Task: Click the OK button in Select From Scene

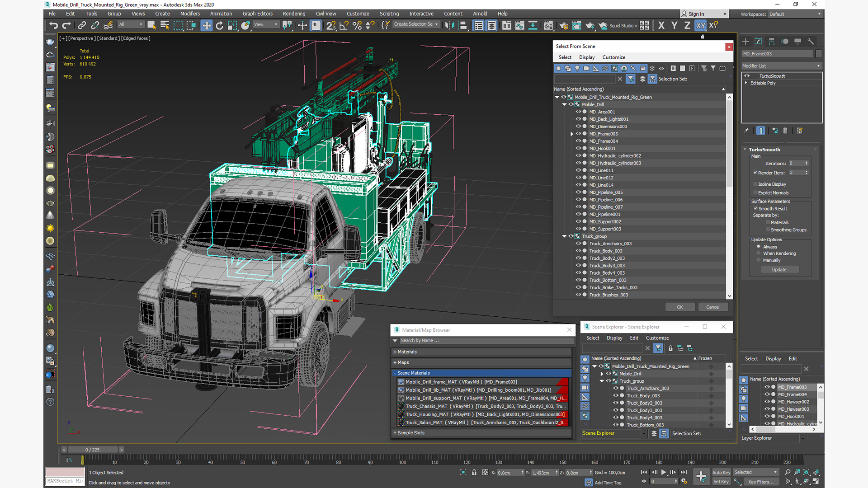Action: (x=680, y=307)
